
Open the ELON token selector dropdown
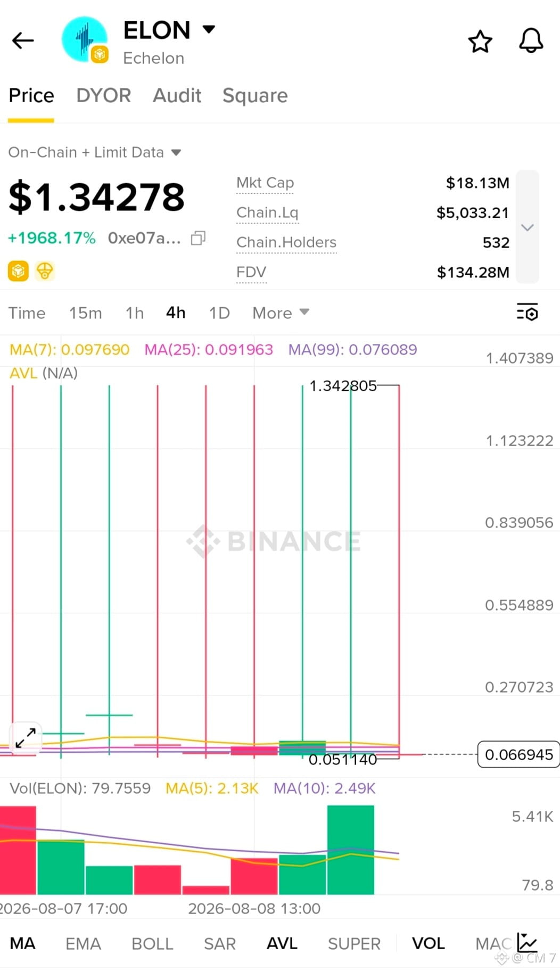[209, 29]
